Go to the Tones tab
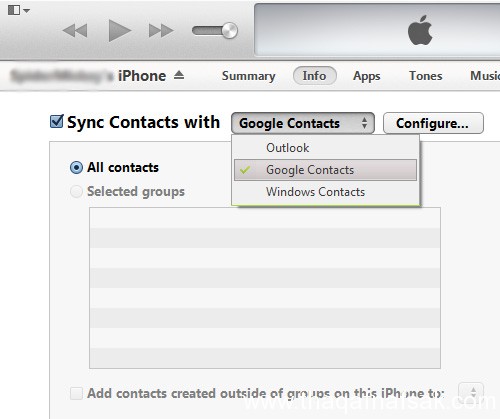Viewport: 500px width, 419px height. tap(426, 76)
